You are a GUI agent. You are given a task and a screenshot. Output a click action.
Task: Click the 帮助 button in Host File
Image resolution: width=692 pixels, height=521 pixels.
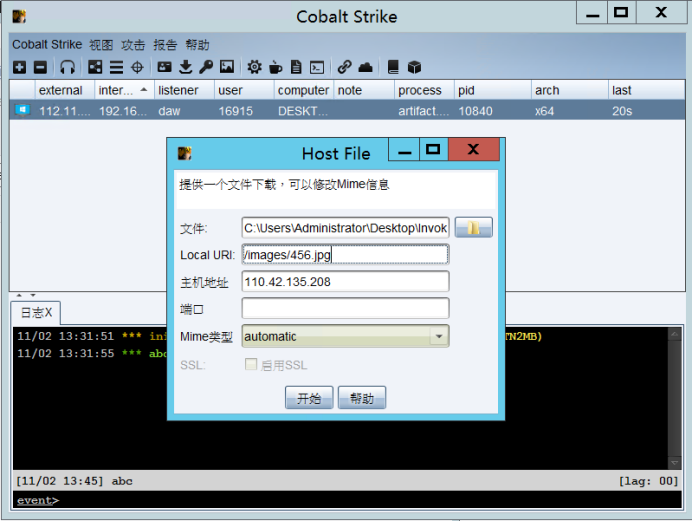[x=362, y=398]
